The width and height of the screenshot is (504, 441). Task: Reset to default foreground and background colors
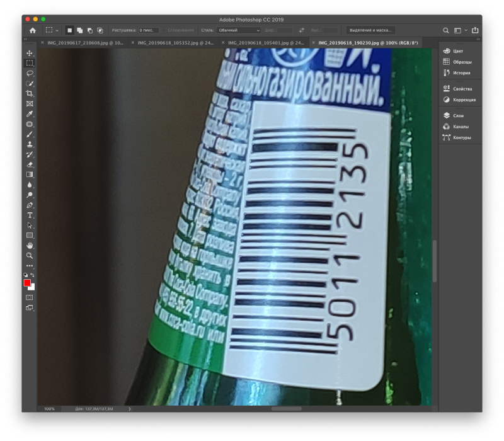(x=26, y=275)
